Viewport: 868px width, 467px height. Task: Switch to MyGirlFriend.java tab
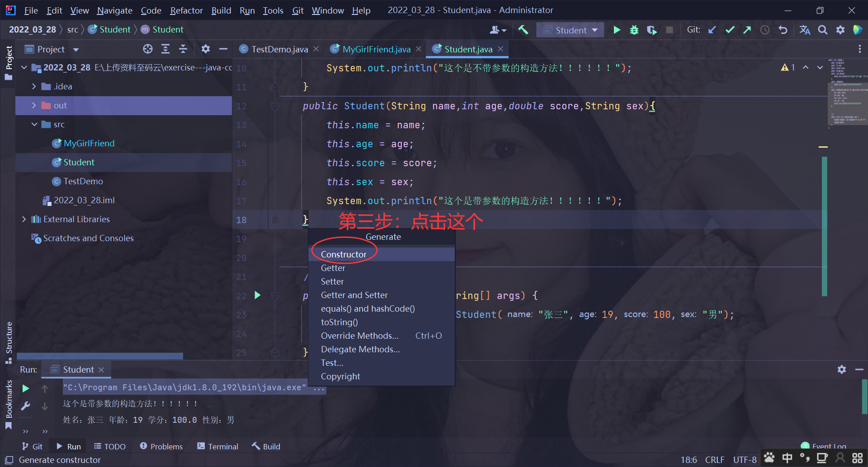click(x=376, y=49)
